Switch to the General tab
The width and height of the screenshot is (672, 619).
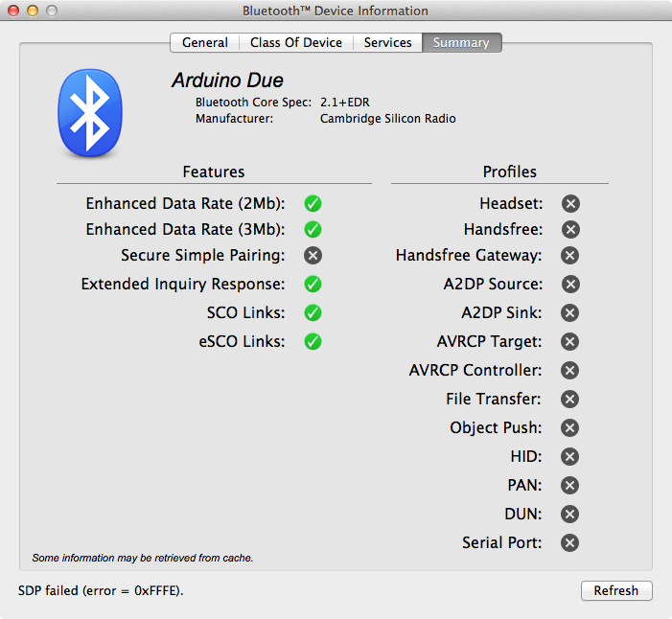(205, 43)
